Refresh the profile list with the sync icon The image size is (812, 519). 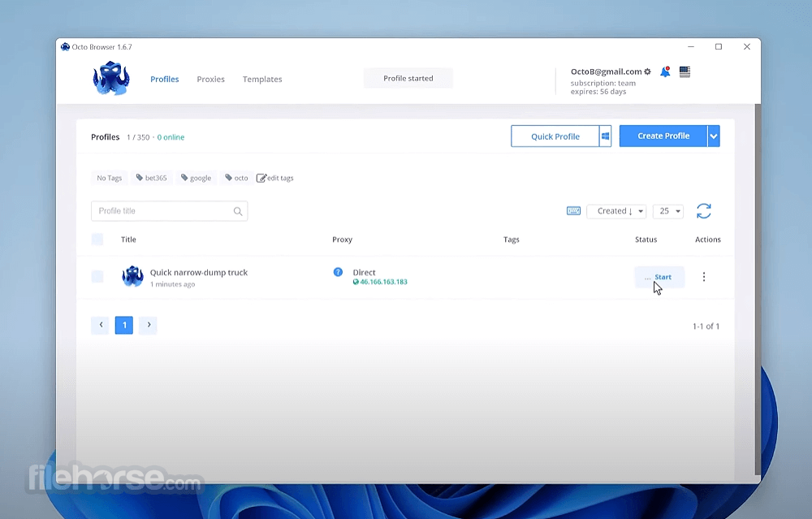pyautogui.click(x=704, y=211)
